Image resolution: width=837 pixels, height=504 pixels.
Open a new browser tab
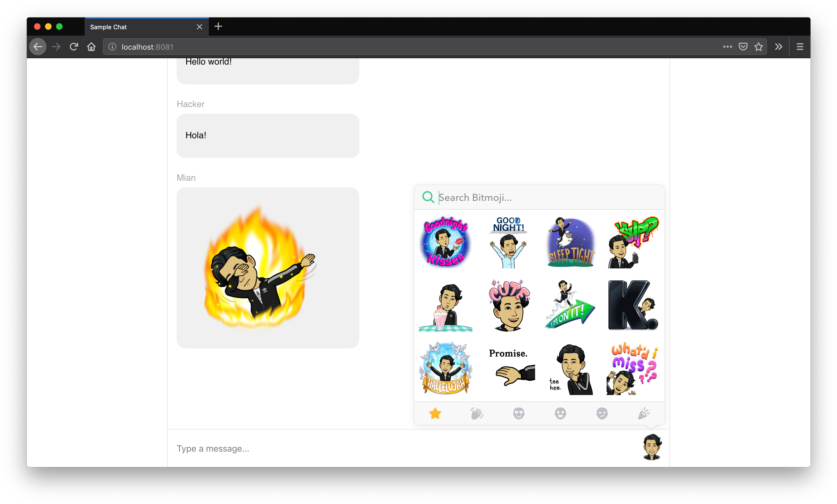(x=218, y=26)
